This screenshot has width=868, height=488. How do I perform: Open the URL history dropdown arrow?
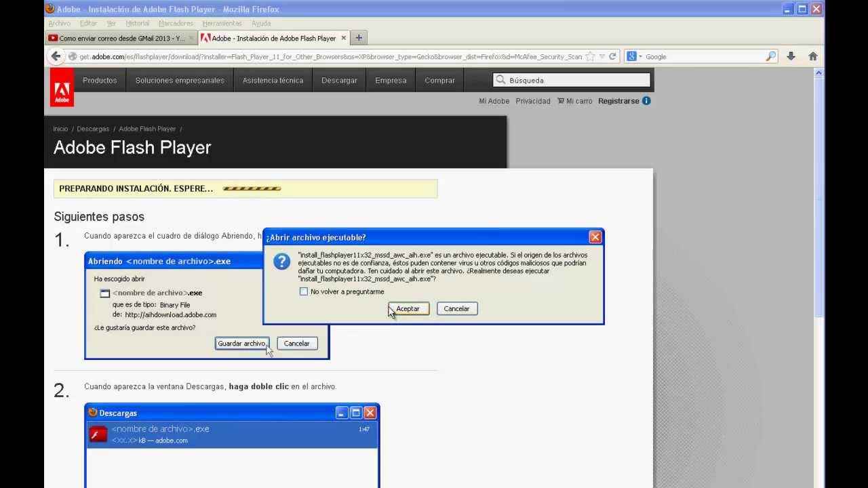pyautogui.click(x=601, y=56)
